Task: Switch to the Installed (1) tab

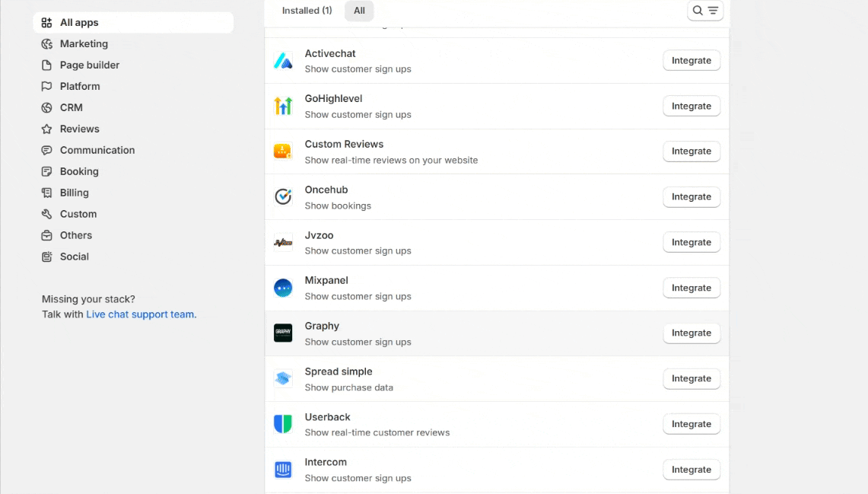Action: [x=307, y=11]
